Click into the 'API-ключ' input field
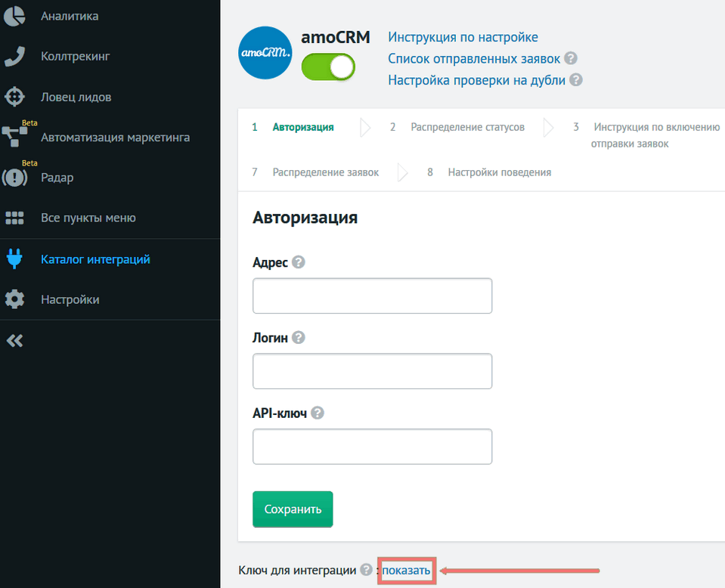Viewport: 725px width, 588px height. (x=372, y=447)
